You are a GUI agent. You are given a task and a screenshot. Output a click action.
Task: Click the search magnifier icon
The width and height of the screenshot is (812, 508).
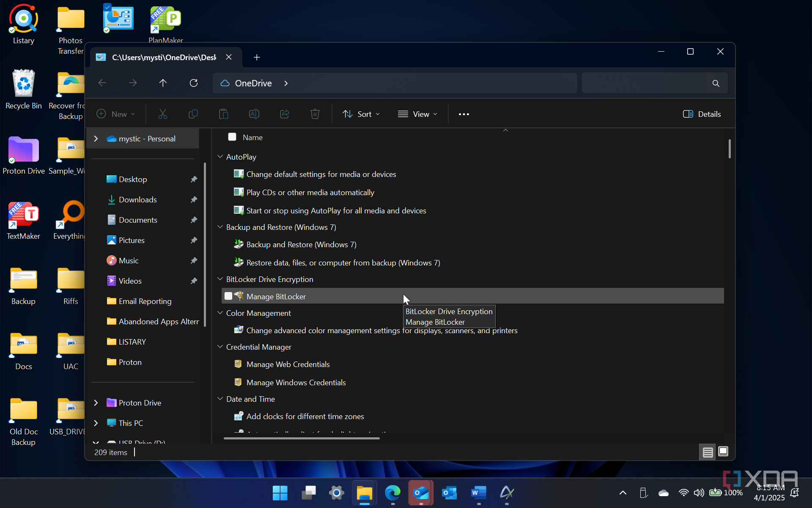point(716,83)
